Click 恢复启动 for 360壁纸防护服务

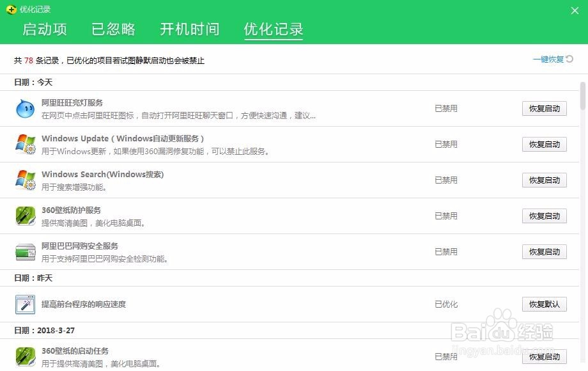(544, 216)
